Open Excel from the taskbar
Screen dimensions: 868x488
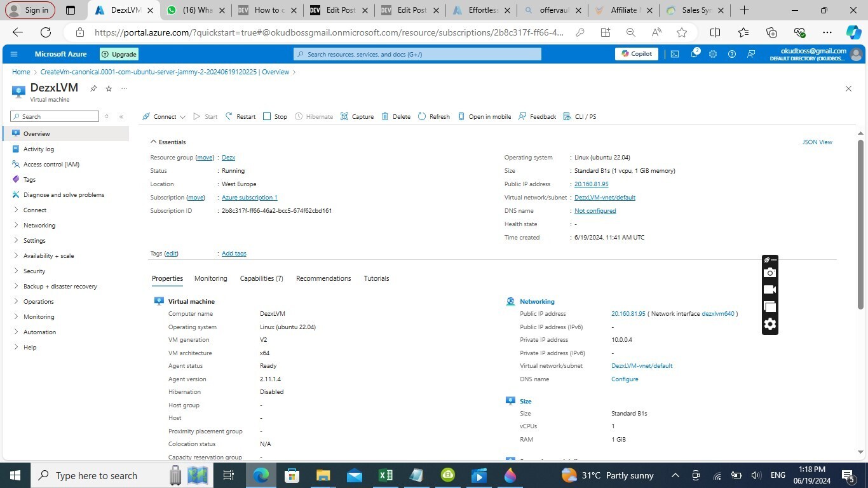point(386,475)
